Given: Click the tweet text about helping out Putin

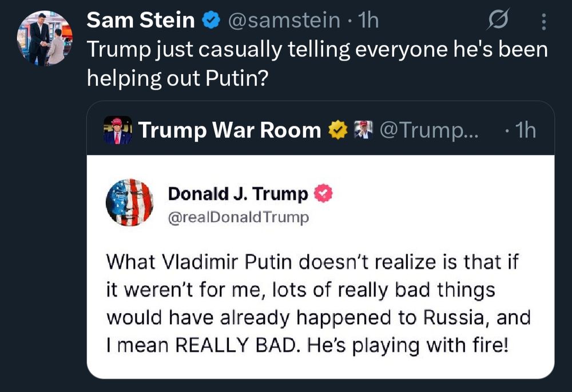Looking at the screenshot, I should 317,63.
